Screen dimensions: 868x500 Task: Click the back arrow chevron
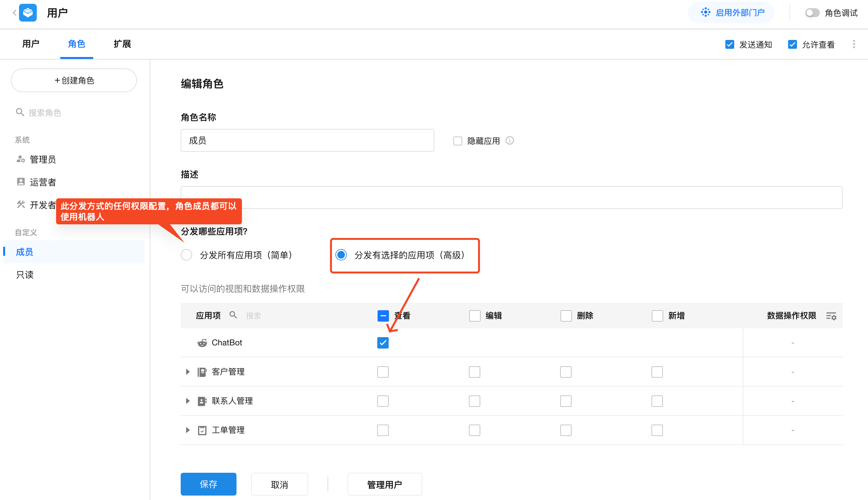14,13
